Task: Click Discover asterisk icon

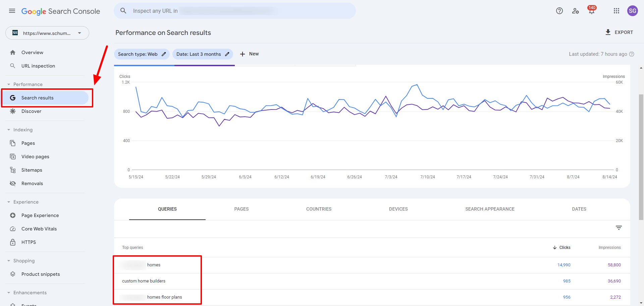Action: pos(13,111)
